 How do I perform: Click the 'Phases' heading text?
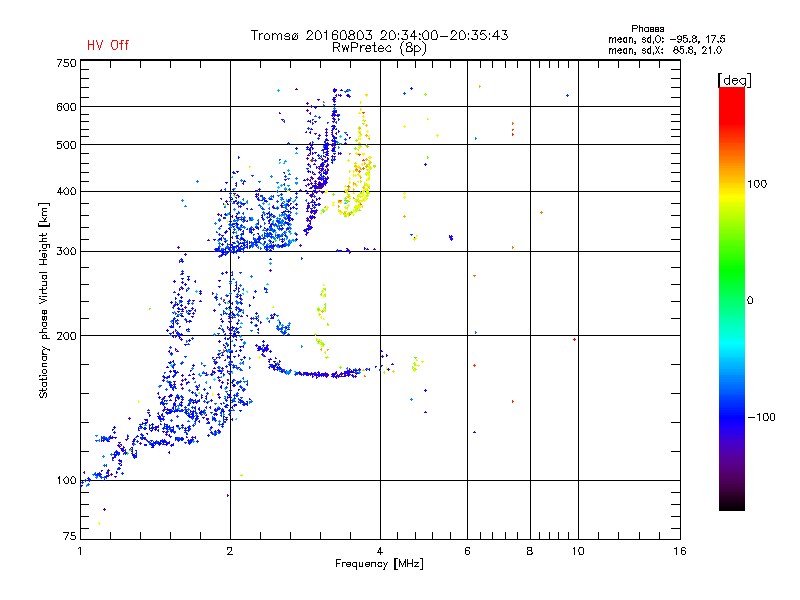point(647,29)
